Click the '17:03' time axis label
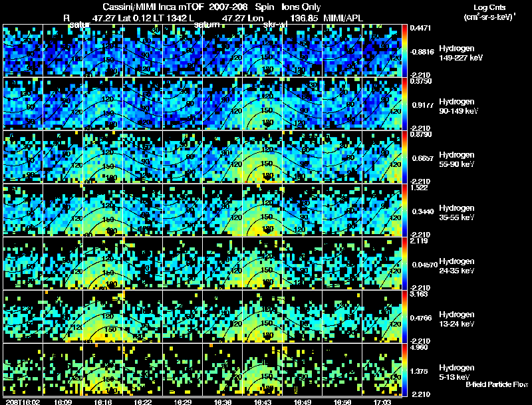The image size is (532, 405). point(382,402)
